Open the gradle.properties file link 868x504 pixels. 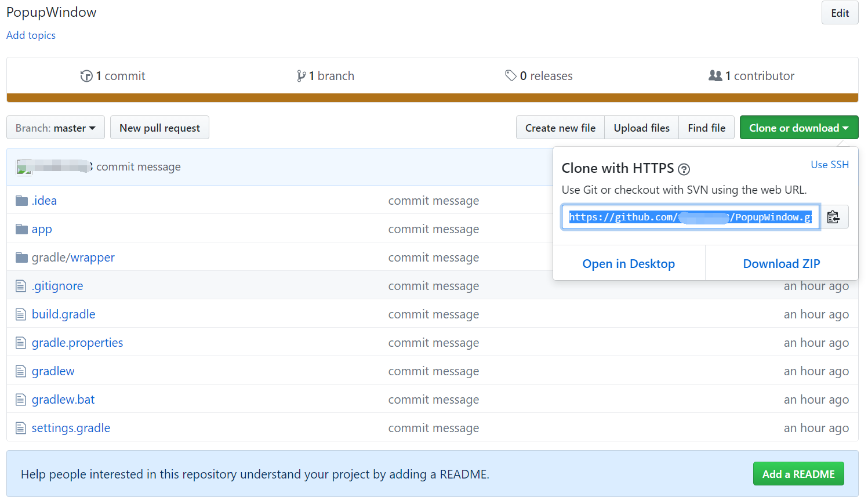tap(77, 343)
